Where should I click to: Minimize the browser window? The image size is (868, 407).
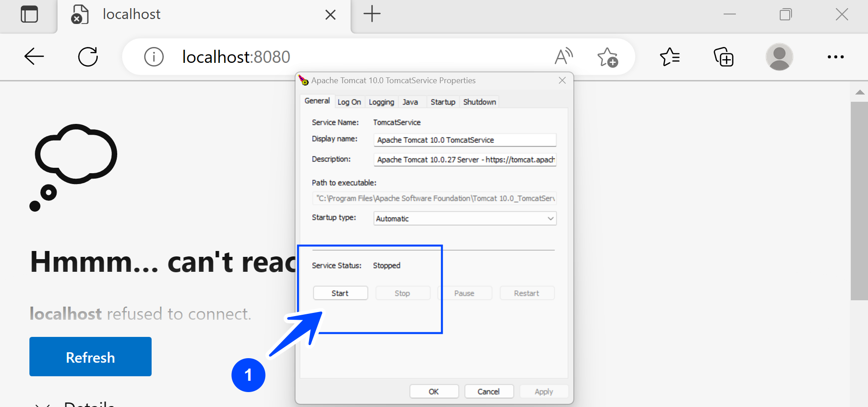pyautogui.click(x=730, y=14)
